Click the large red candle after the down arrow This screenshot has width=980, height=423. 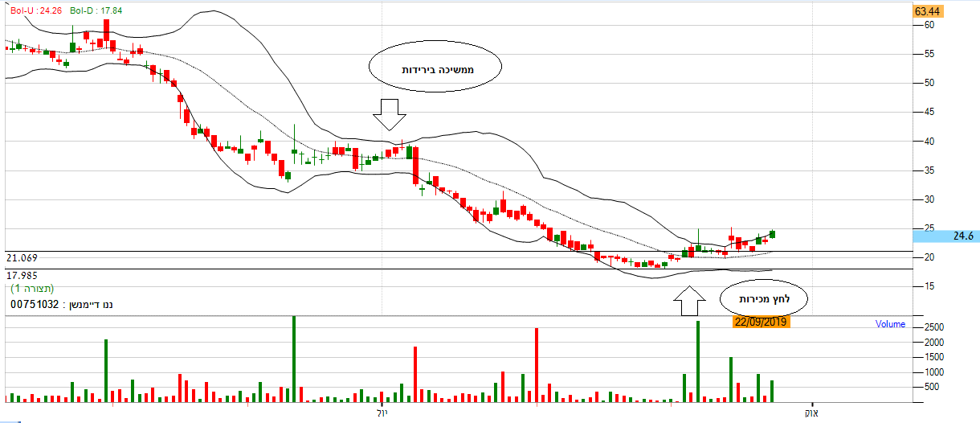tap(415, 165)
